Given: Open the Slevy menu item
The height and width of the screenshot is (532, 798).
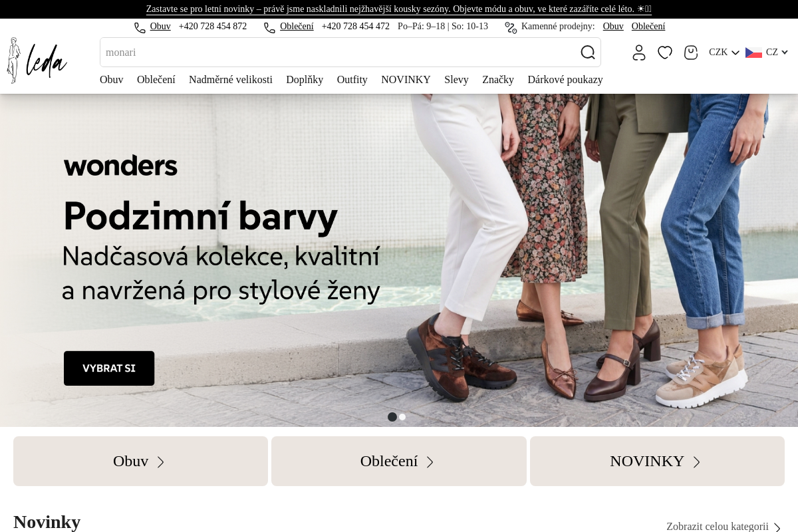Looking at the screenshot, I should click(x=456, y=80).
